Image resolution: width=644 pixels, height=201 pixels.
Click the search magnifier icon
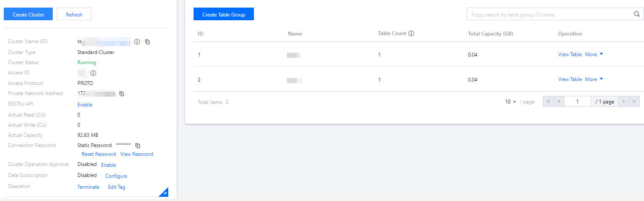(637, 14)
